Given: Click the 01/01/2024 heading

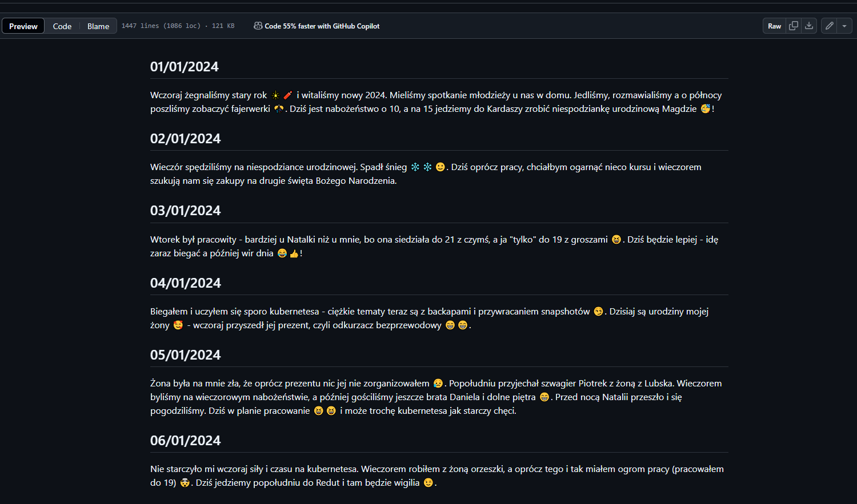Looking at the screenshot, I should tap(185, 67).
